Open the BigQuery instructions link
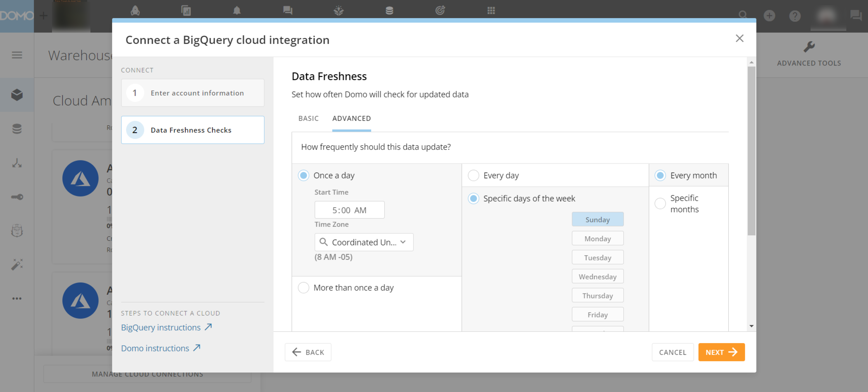868x392 pixels. (161, 327)
